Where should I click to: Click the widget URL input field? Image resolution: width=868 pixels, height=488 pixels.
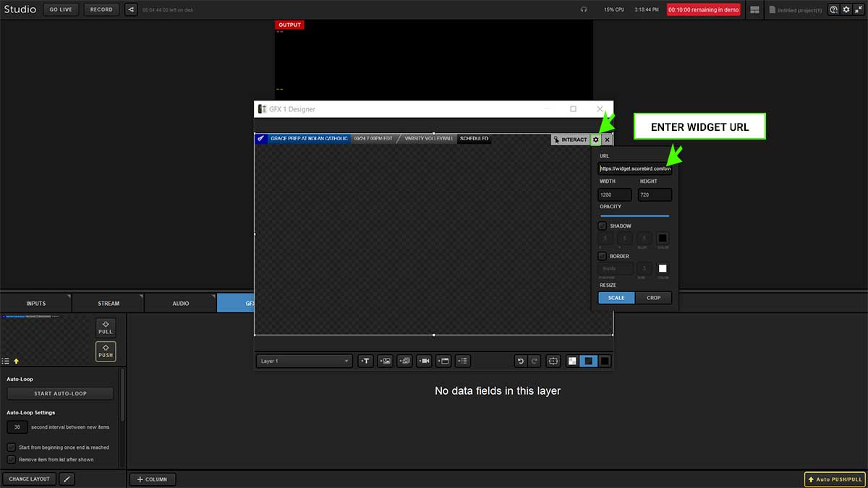(635, 168)
